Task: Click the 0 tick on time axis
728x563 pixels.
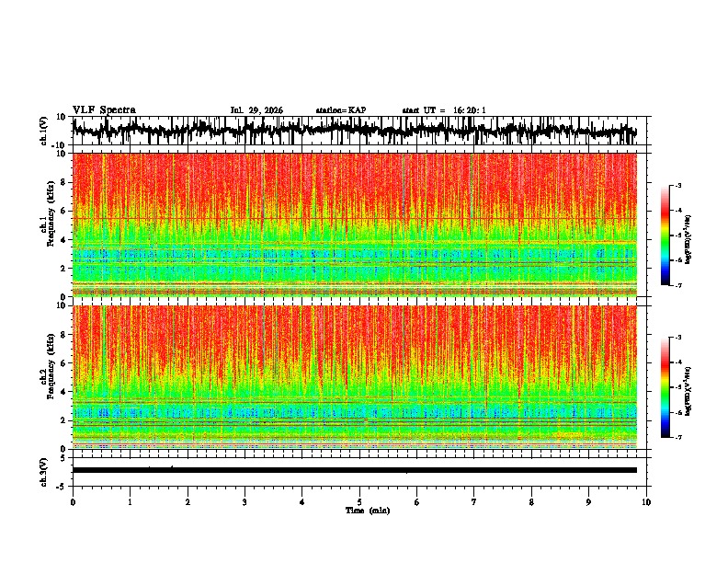Action: [x=73, y=502]
